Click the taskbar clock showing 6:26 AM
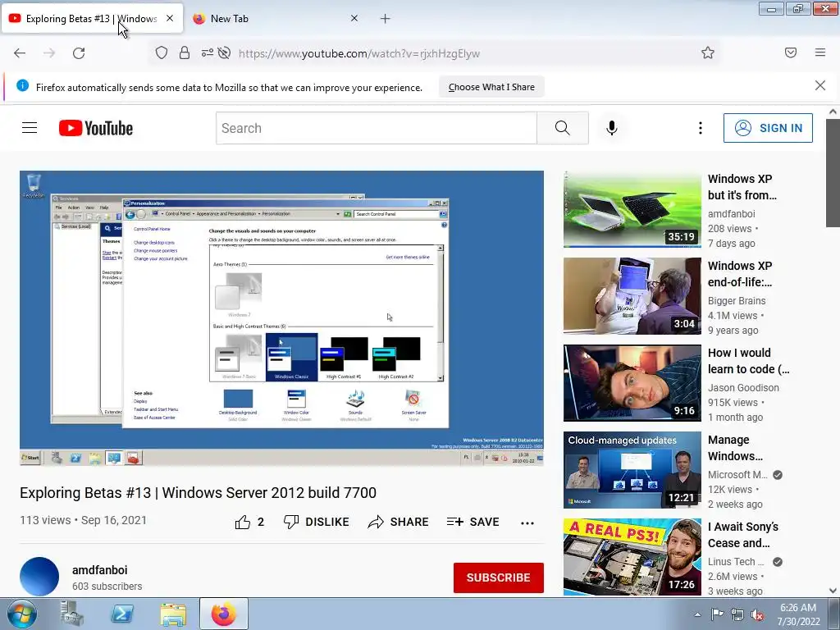This screenshot has height=630, width=840. tap(798, 614)
